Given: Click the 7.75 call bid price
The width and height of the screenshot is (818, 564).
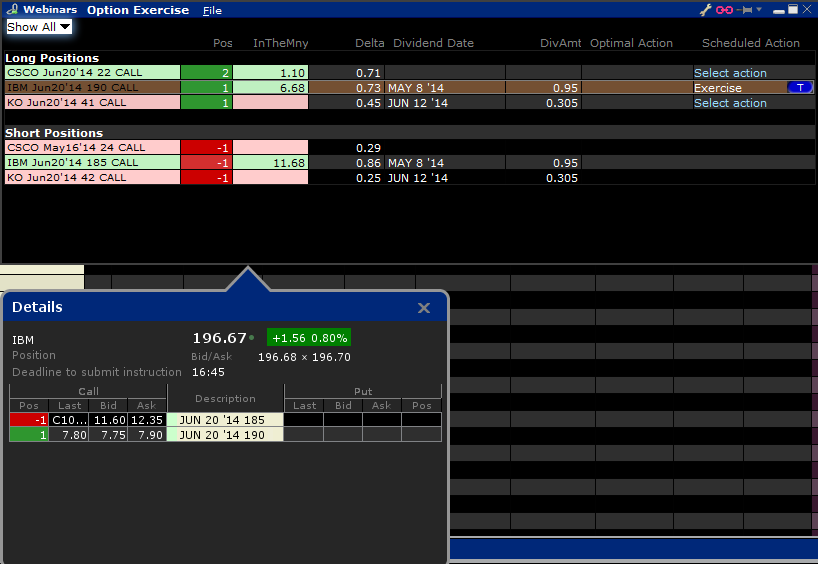Looking at the screenshot, I should (109, 435).
